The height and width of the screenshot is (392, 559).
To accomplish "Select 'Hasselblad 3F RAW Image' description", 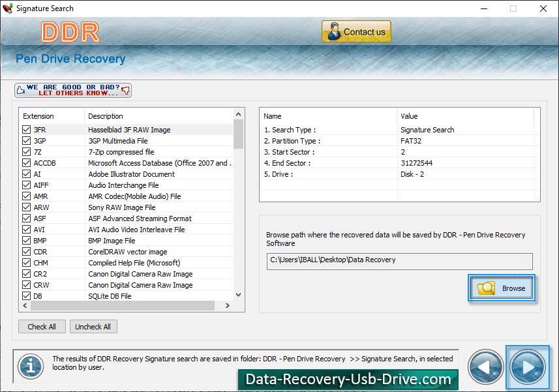I will [129, 130].
